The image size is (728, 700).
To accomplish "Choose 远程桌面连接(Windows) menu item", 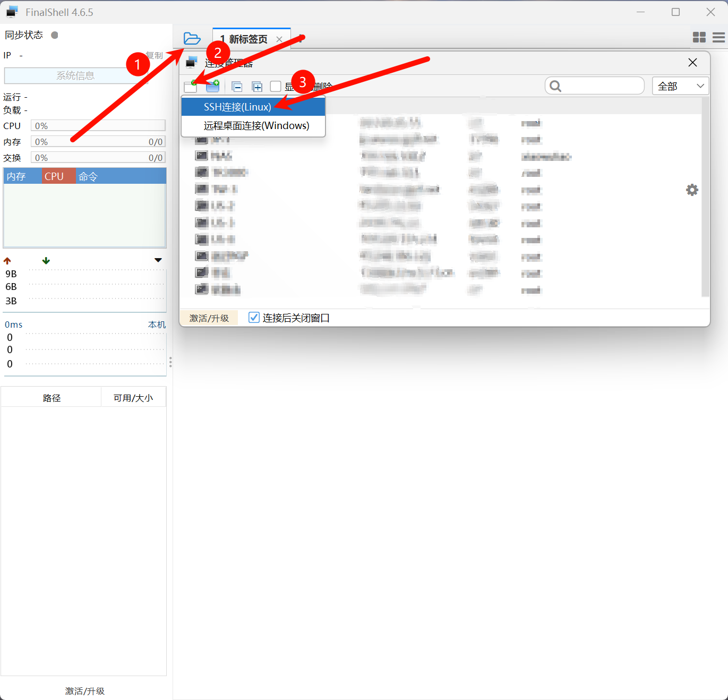I will [x=253, y=126].
